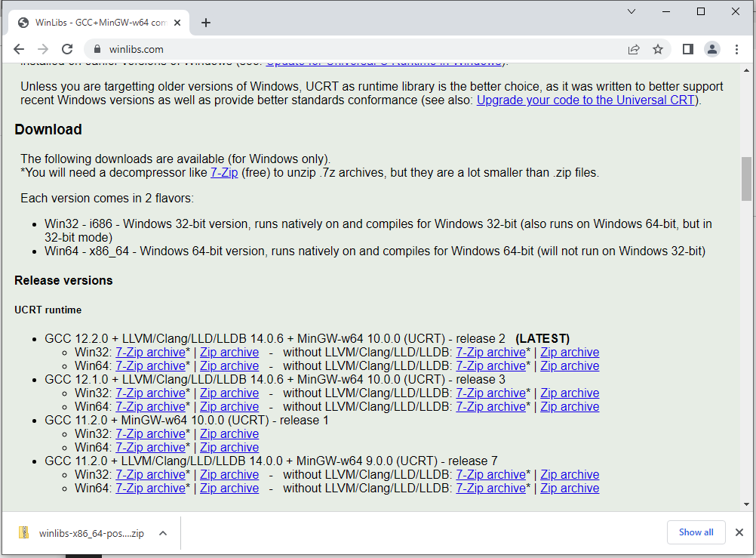The image size is (756, 558).
Task: Reload the winlibs.com page
Action: click(67, 49)
